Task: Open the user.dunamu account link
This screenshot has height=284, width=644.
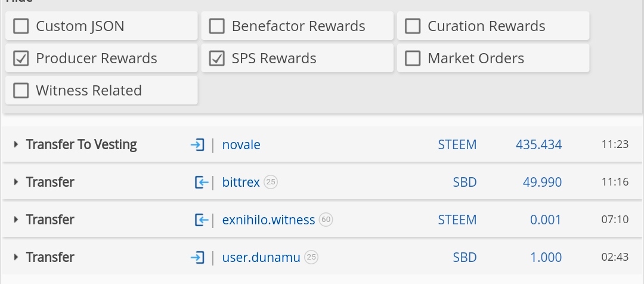Action: [x=261, y=258]
